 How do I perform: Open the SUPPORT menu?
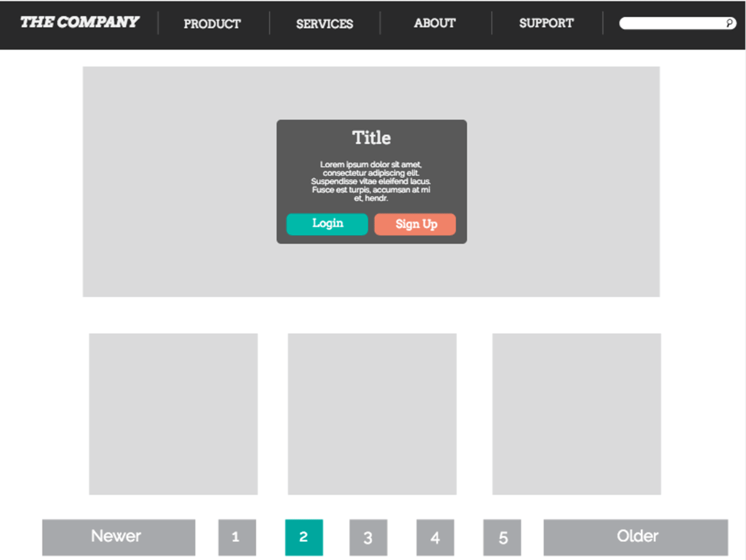tap(546, 23)
